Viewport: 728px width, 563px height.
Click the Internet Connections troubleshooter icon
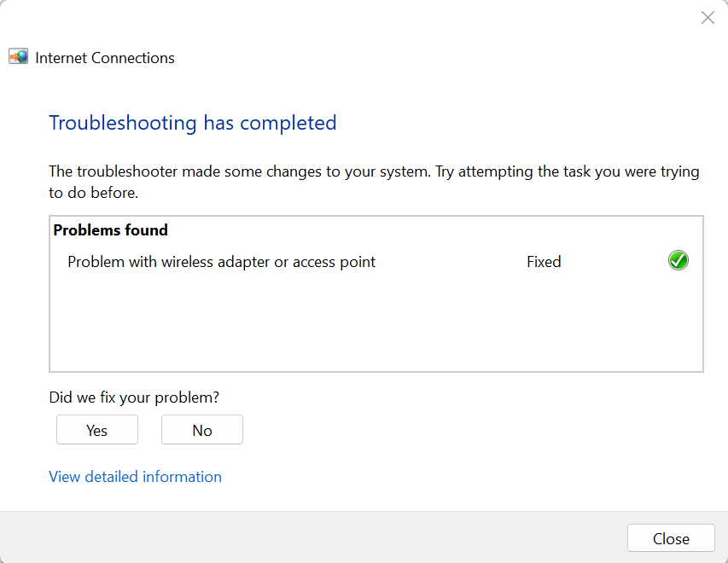pyautogui.click(x=17, y=56)
